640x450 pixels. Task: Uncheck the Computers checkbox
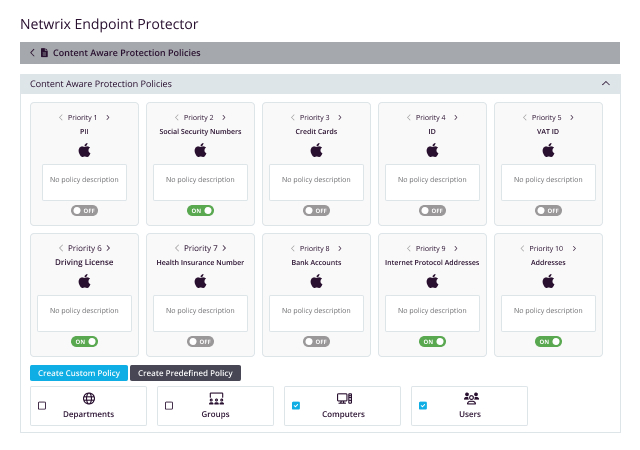click(x=296, y=406)
